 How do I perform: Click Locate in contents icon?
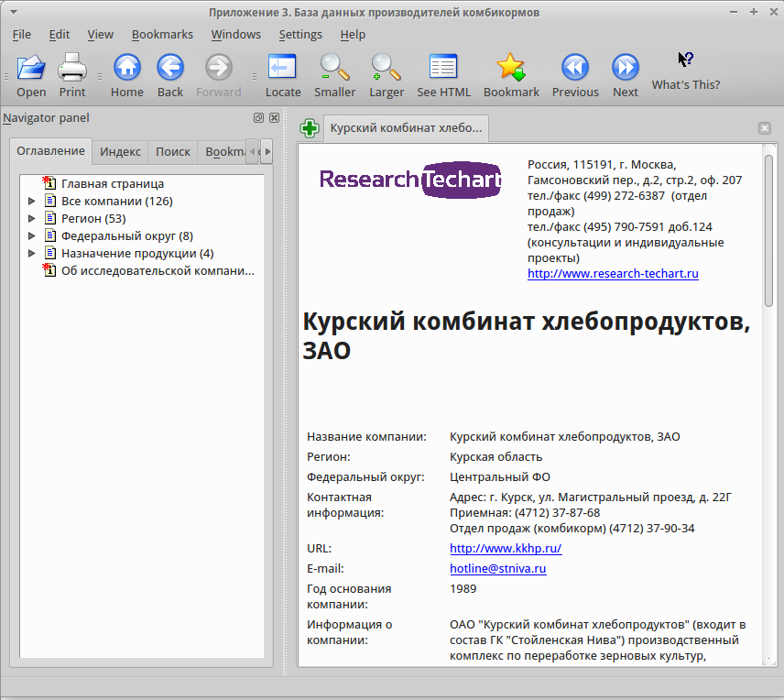tap(282, 67)
